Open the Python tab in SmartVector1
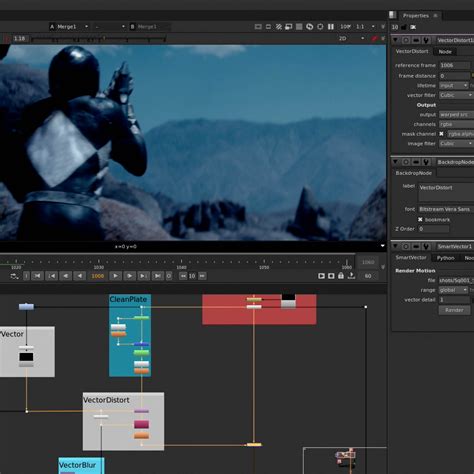 coord(445,258)
